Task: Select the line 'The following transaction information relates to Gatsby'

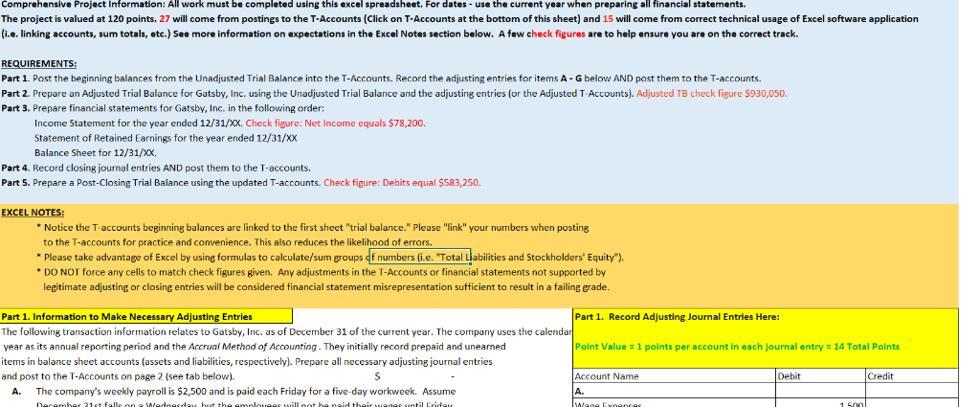Action: [x=287, y=332]
